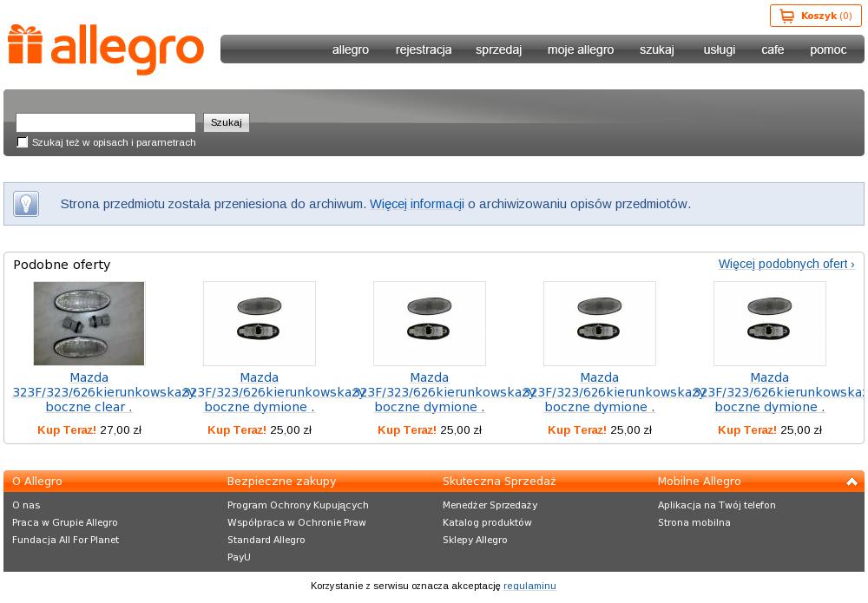The height and width of the screenshot is (603, 868).
Task: Open Katalog produktów link
Action: 487,522
